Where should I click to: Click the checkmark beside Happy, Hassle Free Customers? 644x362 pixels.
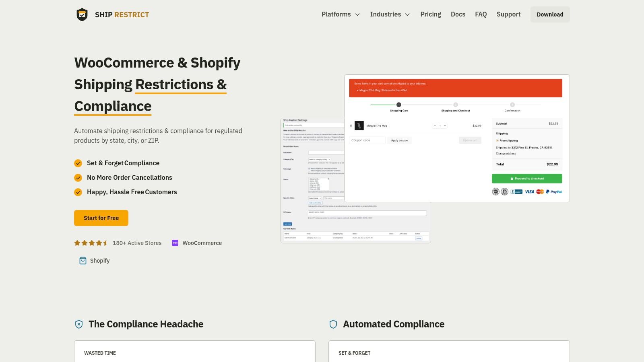[78, 192]
